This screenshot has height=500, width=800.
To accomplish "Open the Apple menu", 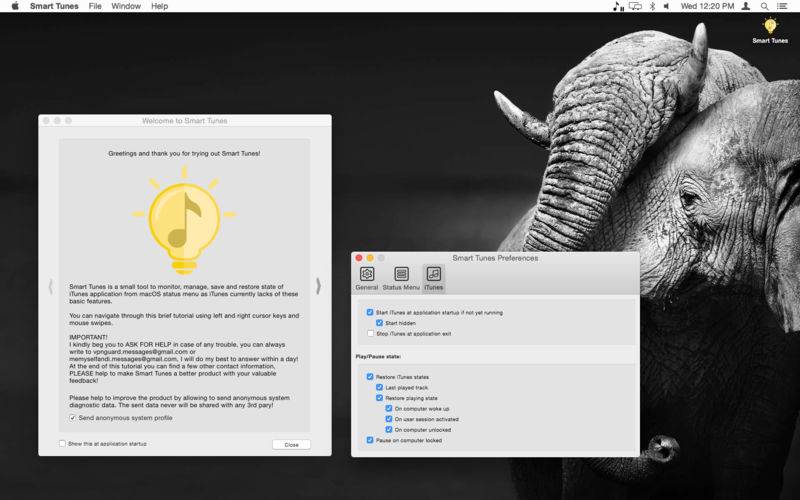I will (x=15, y=6).
